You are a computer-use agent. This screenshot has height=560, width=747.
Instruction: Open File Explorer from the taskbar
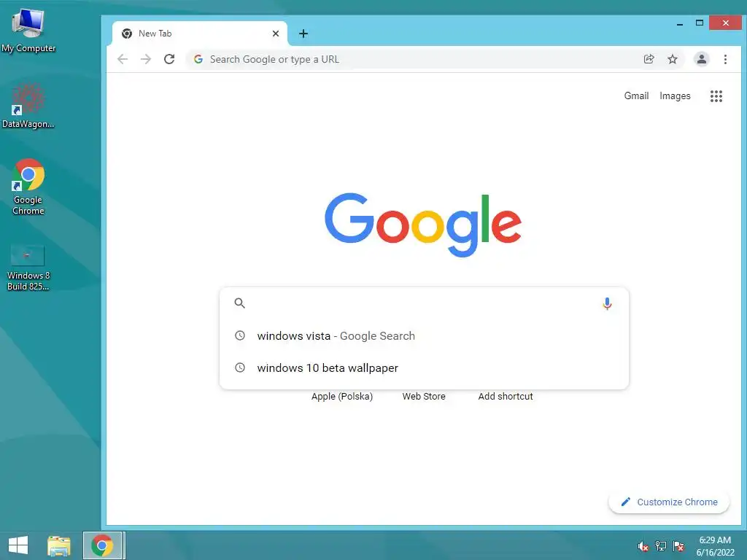59,545
